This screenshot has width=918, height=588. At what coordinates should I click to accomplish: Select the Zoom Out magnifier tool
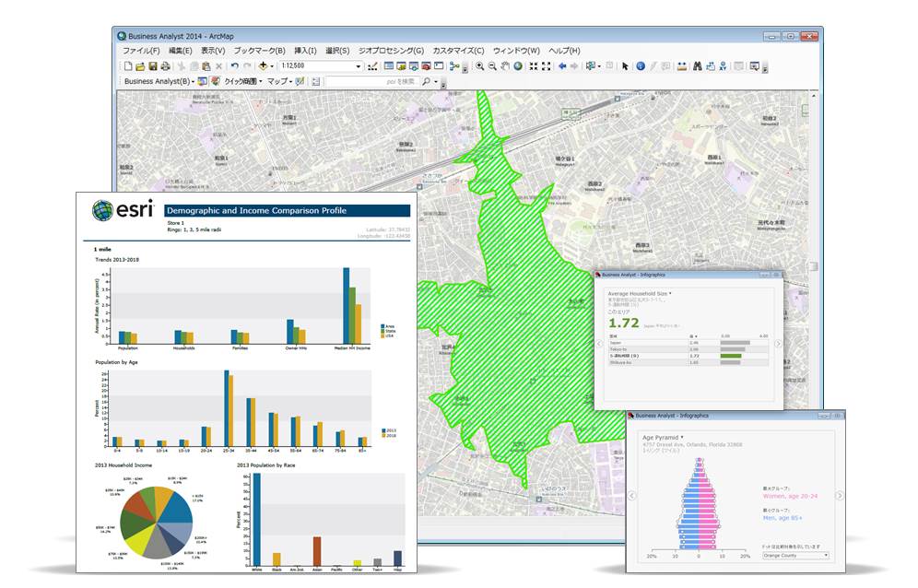pyautogui.click(x=492, y=66)
